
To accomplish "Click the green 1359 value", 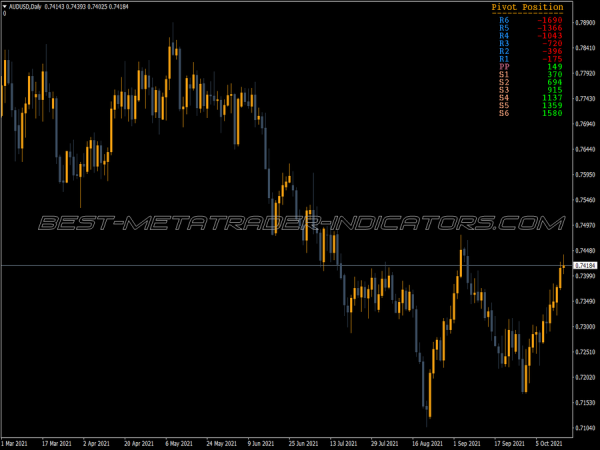I will pos(553,105).
